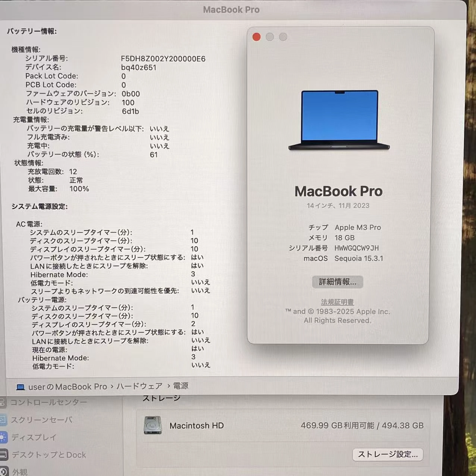
Task: Open the 法規証明書 link
Action: click(x=337, y=302)
